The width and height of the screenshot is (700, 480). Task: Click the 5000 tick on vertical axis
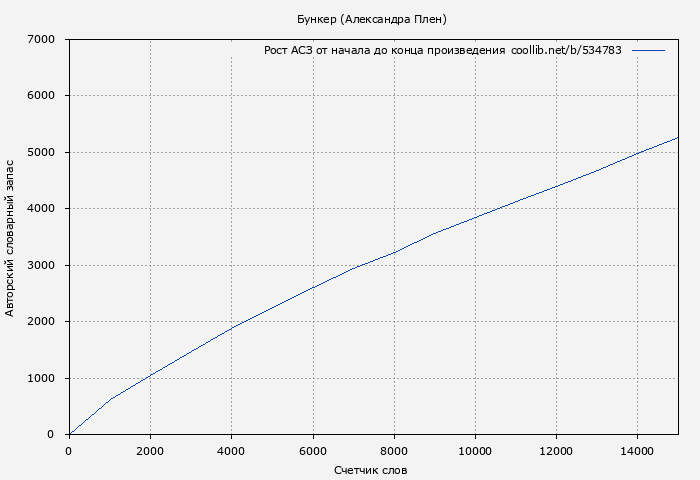pyautogui.click(x=46, y=153)
